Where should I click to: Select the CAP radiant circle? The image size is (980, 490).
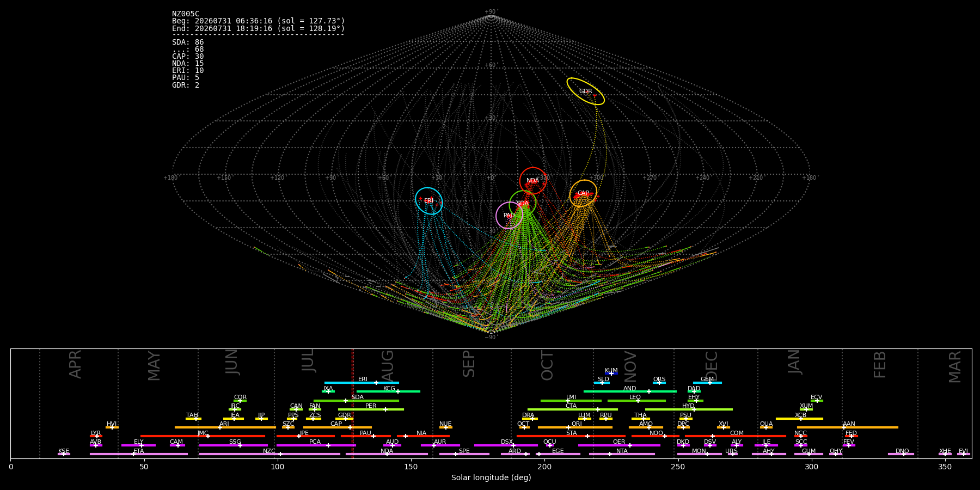coord(583,193)
